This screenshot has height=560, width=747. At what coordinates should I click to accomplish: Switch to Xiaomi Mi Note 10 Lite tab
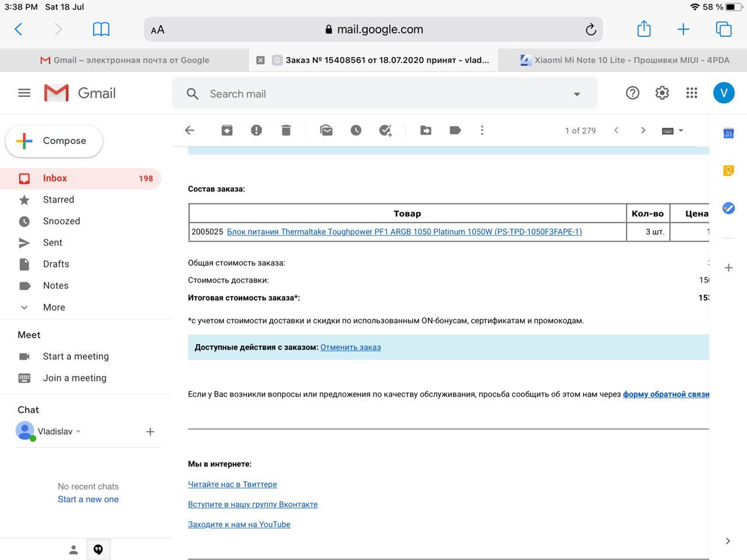click(622, 60)
